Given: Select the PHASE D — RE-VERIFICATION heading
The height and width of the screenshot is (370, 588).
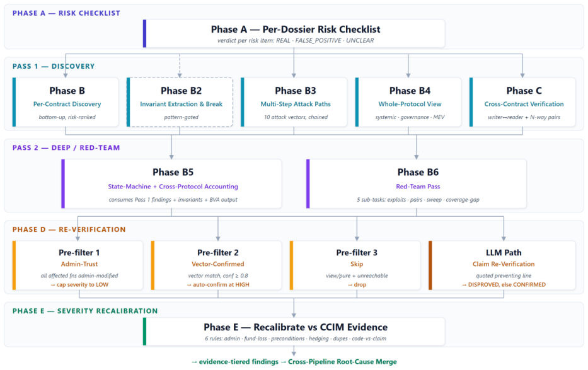Looking at the screenshot, I should 69,229.
